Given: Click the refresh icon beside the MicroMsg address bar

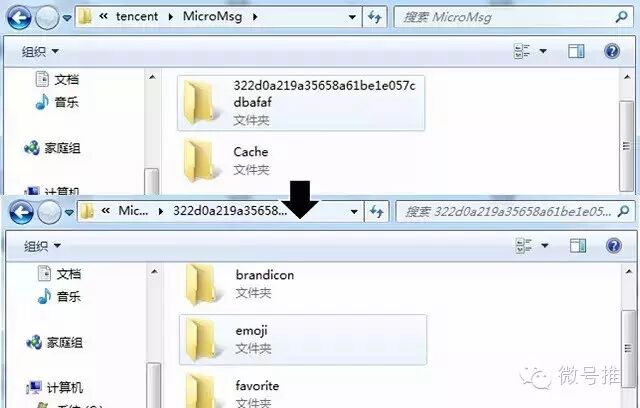Looking at the screenshot, I should click(x=375, y=17).
